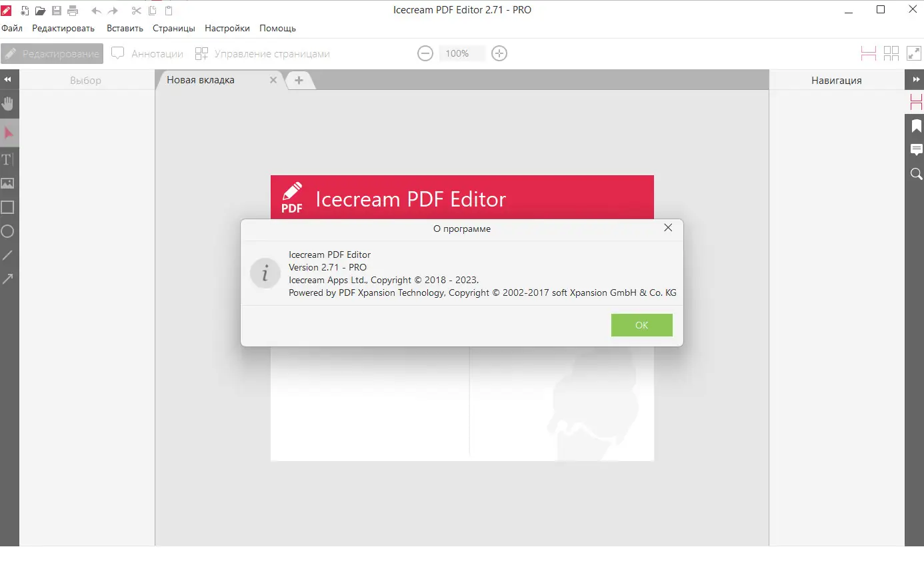Switch to continuous page view icon in the top toolbar

869,53
